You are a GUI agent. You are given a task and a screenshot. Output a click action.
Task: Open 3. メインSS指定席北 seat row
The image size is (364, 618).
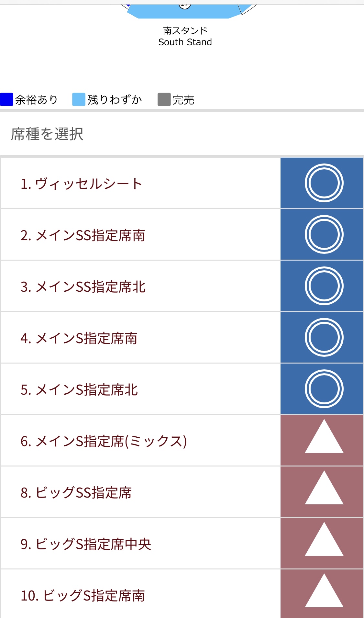83,287
